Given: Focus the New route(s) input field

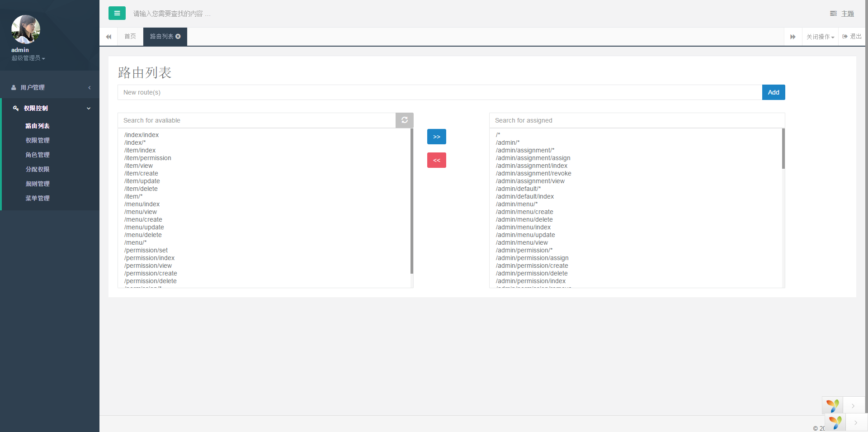Looking at the screenshot, I should pyautogui.click(x=440, y=92).
